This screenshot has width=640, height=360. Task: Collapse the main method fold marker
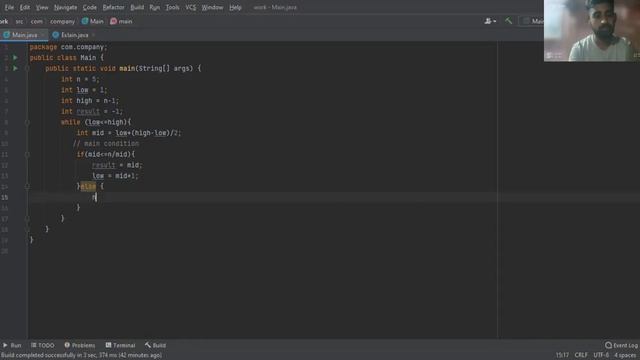(x=27, y=69)
